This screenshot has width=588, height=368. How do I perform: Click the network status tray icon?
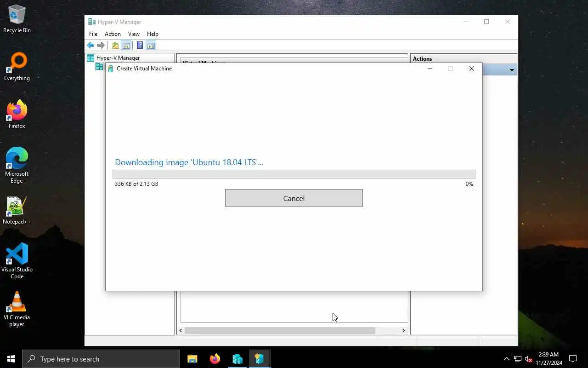518,359
